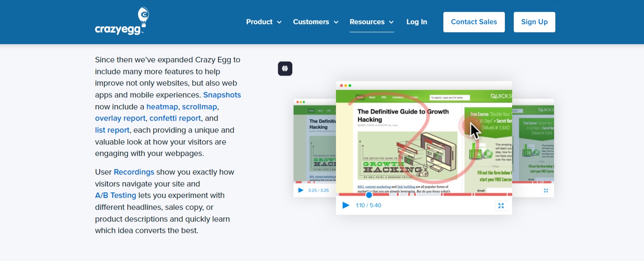Screen dimensions: 644x261
Task: Visit the Recordings link
Action: [134, 172]
